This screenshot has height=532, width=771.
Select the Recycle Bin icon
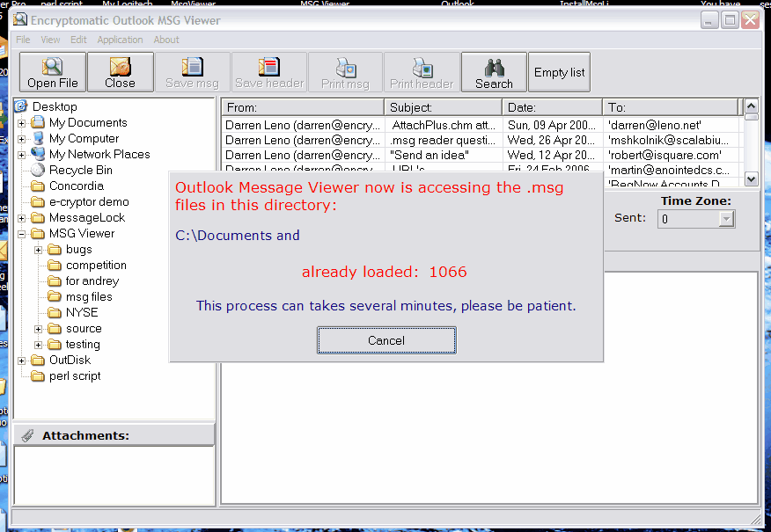38,170
